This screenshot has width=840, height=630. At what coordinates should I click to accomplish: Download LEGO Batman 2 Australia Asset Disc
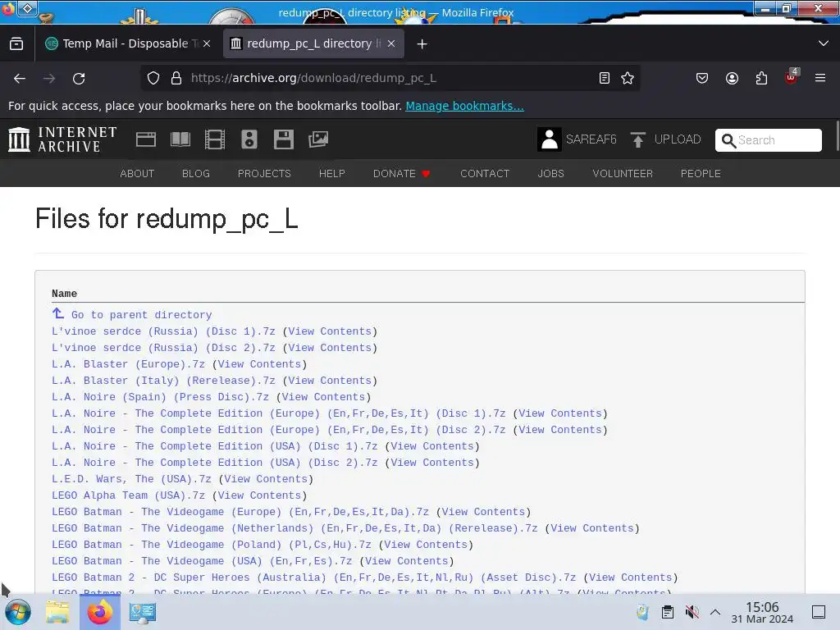click(314, 577)
